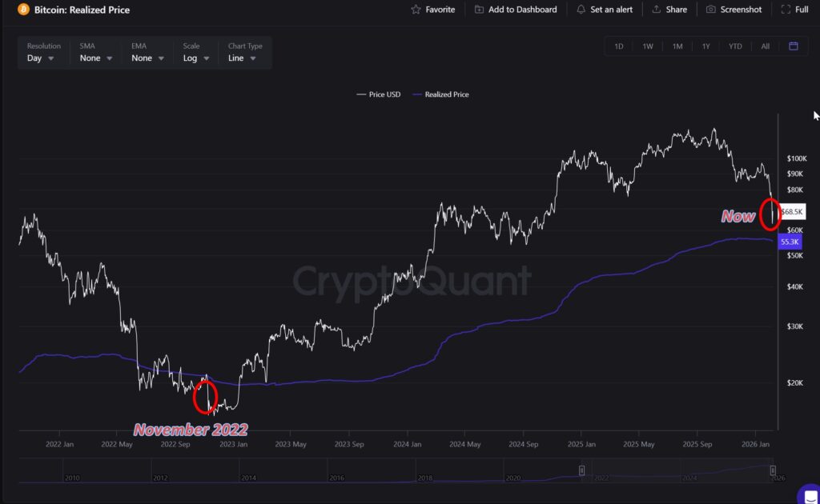Click the left handle of range slider
The width and height of the screenshot is (820, 504).
(582, 470)
